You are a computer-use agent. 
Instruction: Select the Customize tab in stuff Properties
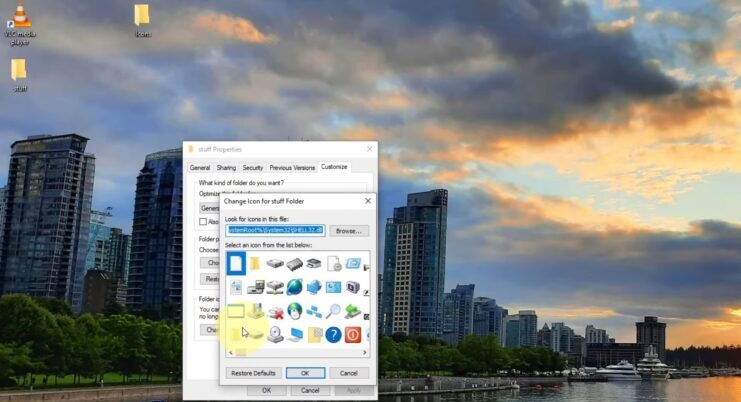[x=334, y=167]
